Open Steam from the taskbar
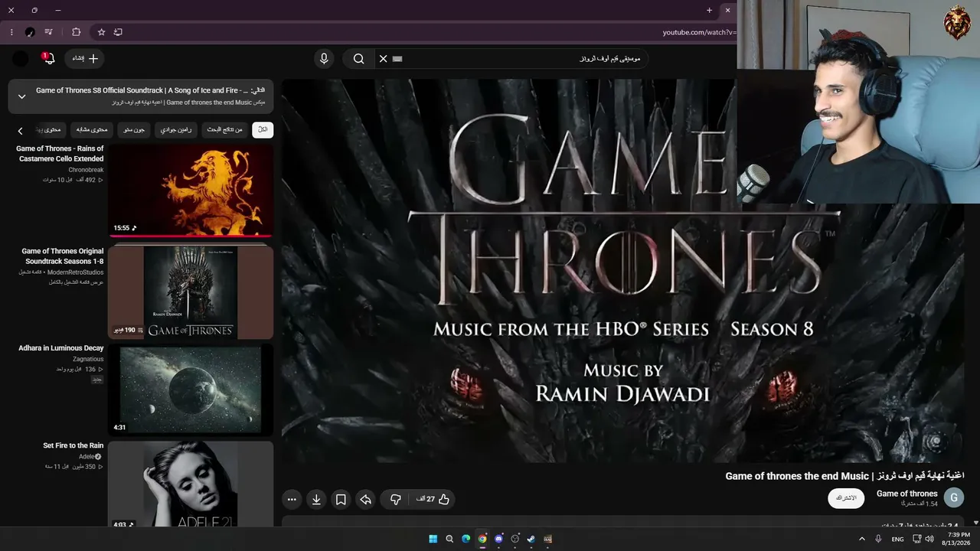Screen dimensions: 980x551 [531, 539]
